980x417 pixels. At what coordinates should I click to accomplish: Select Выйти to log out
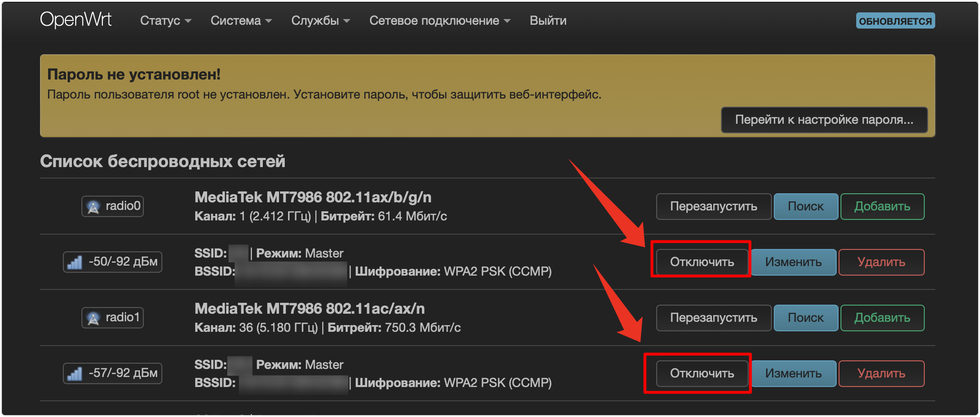548,20
